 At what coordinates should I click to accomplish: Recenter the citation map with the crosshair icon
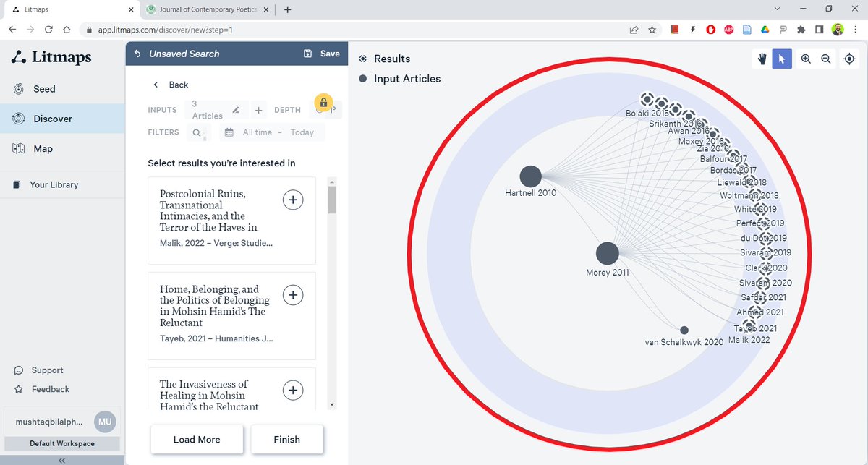[849, 59]
